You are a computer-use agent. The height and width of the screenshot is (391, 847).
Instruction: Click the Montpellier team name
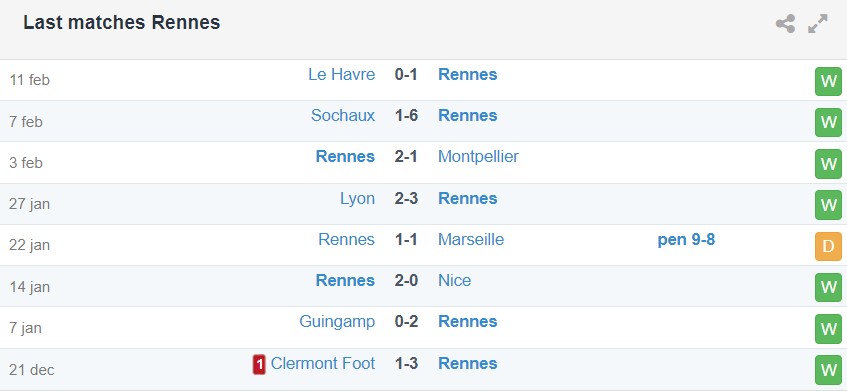pyautogui.click(x=478, y=157)
